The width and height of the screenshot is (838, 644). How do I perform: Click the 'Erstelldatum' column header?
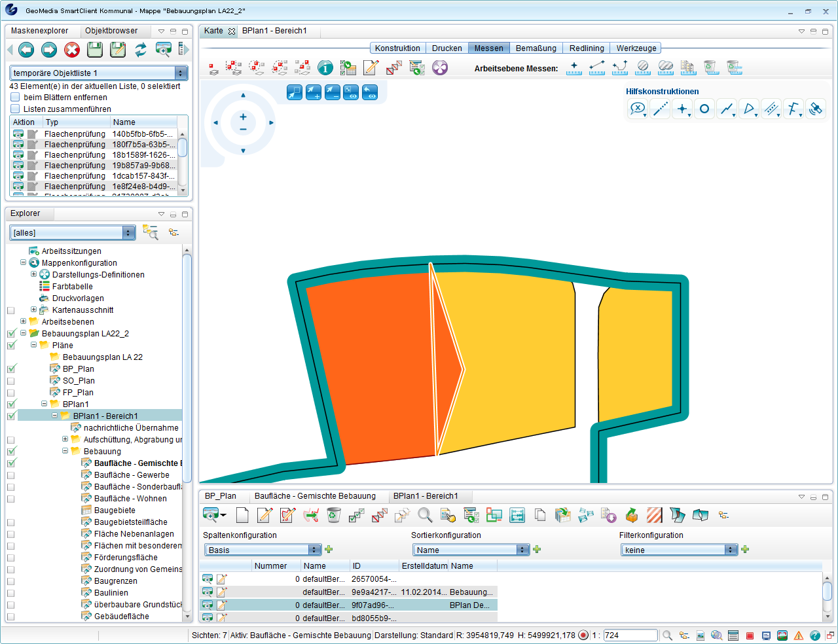coord(424,566)
